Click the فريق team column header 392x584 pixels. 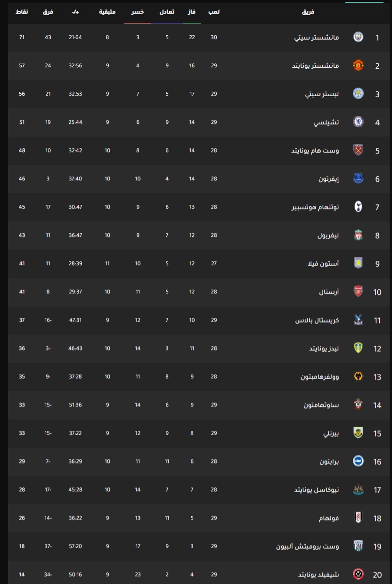pos(308,12)
